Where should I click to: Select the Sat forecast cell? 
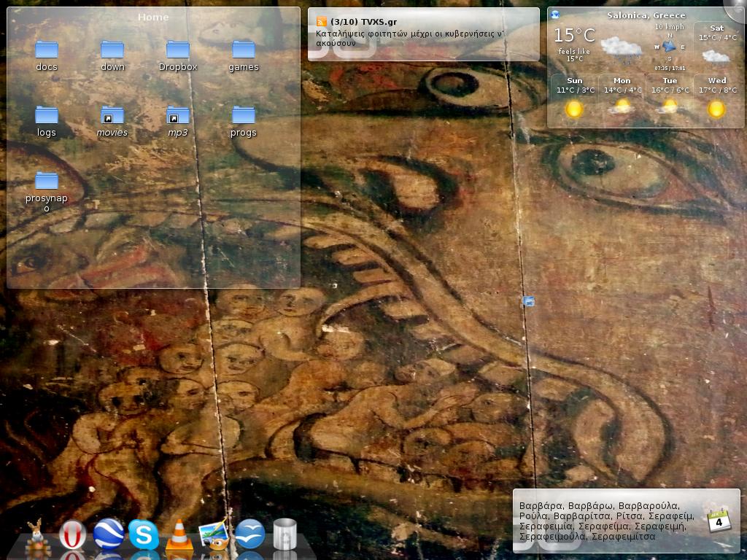coord(718,46)
